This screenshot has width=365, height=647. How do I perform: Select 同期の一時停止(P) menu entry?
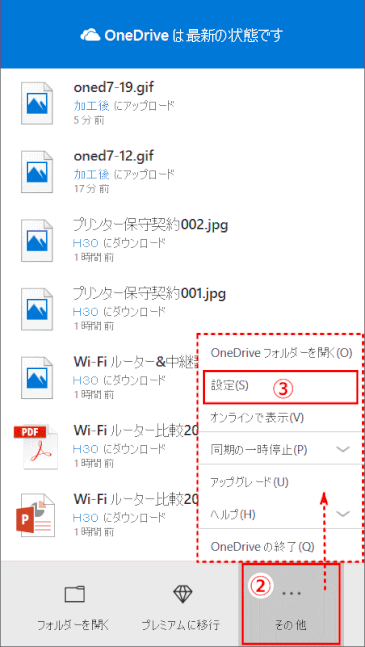259,449
